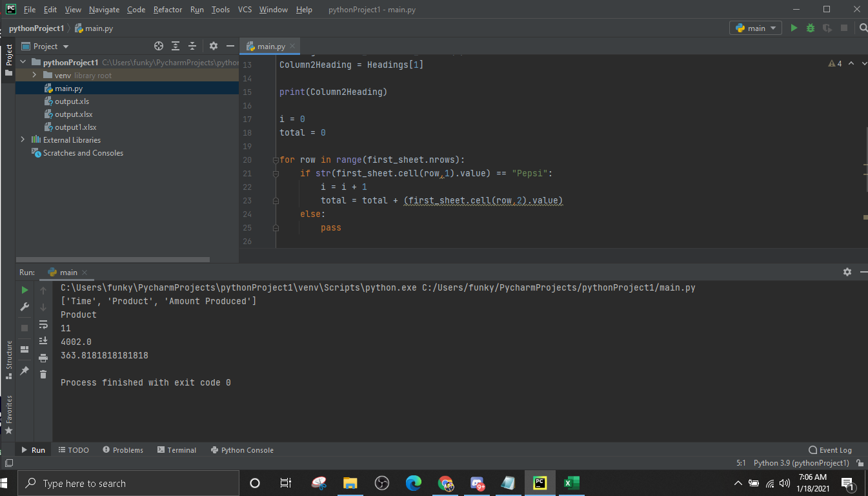Click the fold end marker at line 25
The height and width of the screenshot is (496, 868).
pos(275,227)
